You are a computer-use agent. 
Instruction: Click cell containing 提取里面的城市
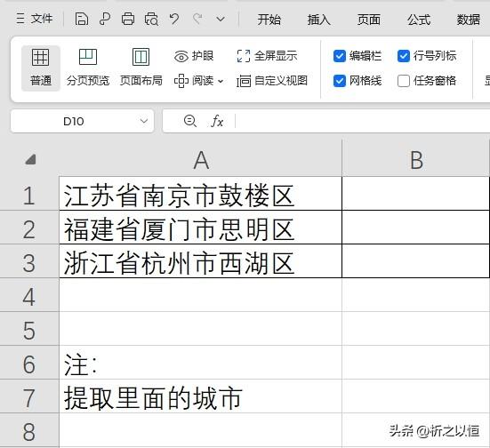point(201,396)
